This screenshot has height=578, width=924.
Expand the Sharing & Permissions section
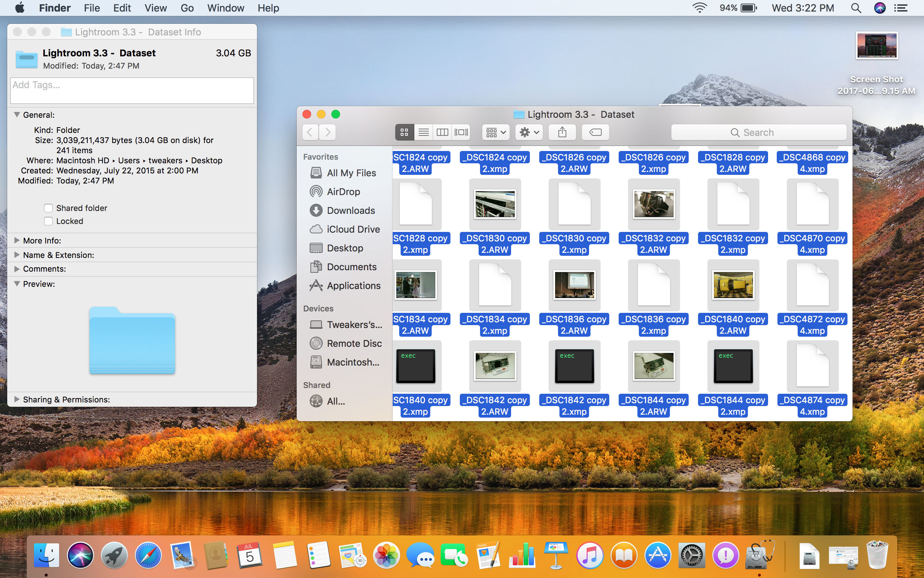pyautogui.click(x=17, y=399)
